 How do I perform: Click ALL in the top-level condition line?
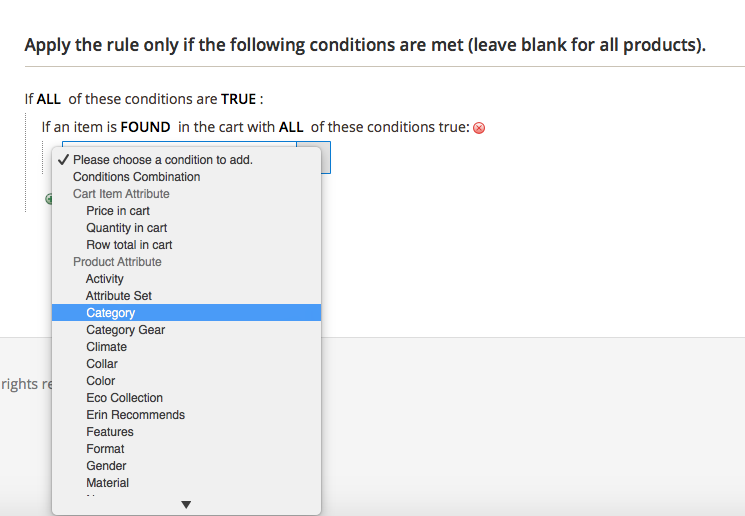point(50,99)
